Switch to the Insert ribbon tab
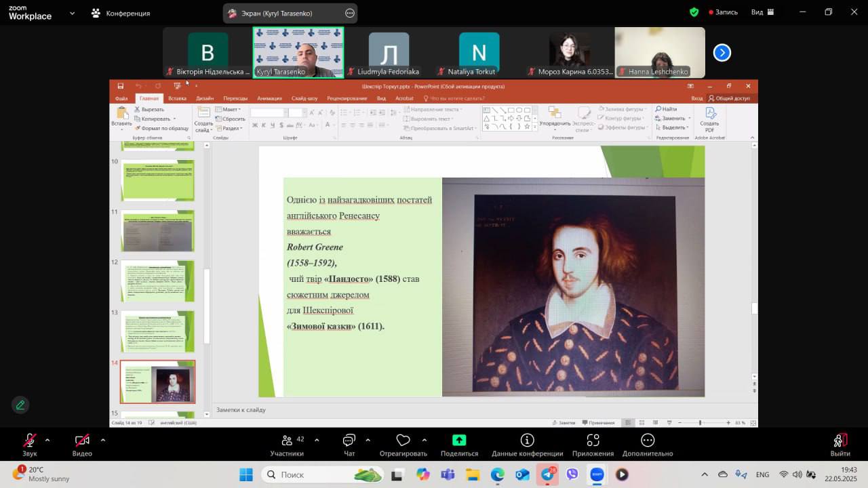The width and height of the screenshot is (868, 488). tap(177, 98)
